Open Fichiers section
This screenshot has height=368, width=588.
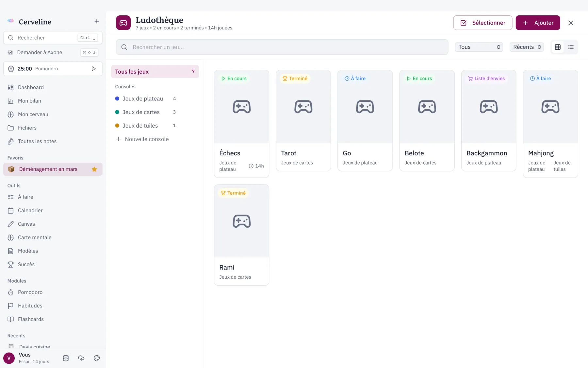pyautogui.click(x=53, y=128)
